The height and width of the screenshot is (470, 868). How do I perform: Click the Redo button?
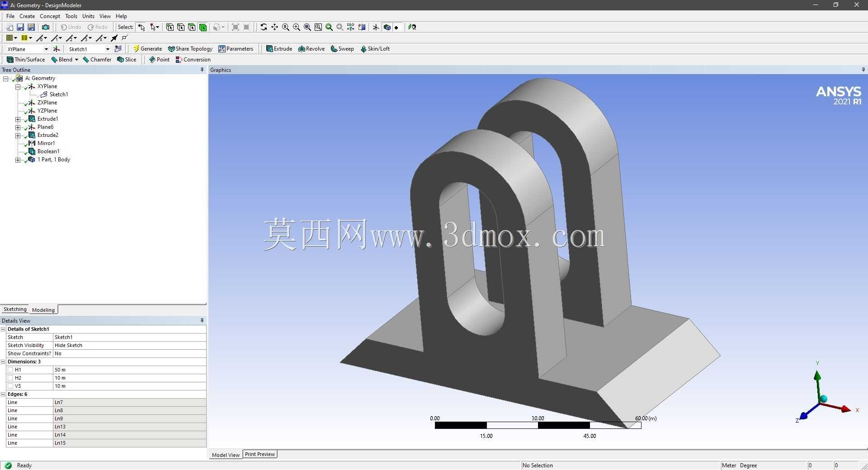tap(98, 27)
